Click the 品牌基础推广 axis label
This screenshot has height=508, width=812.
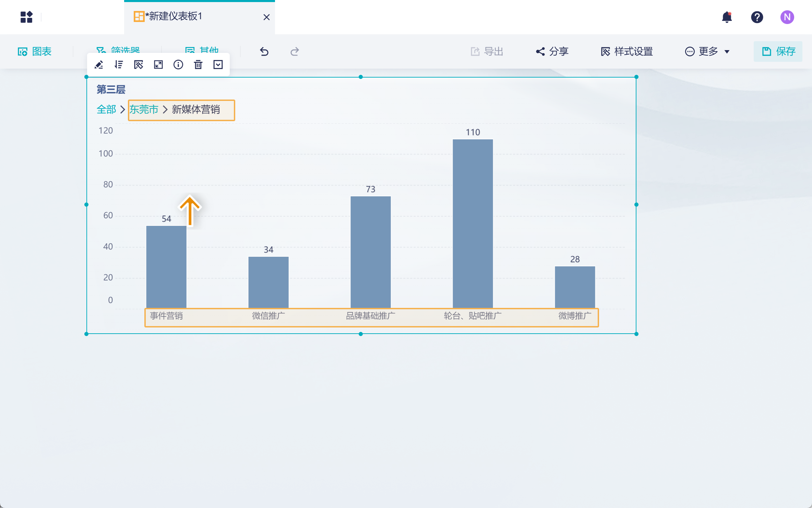371,316
